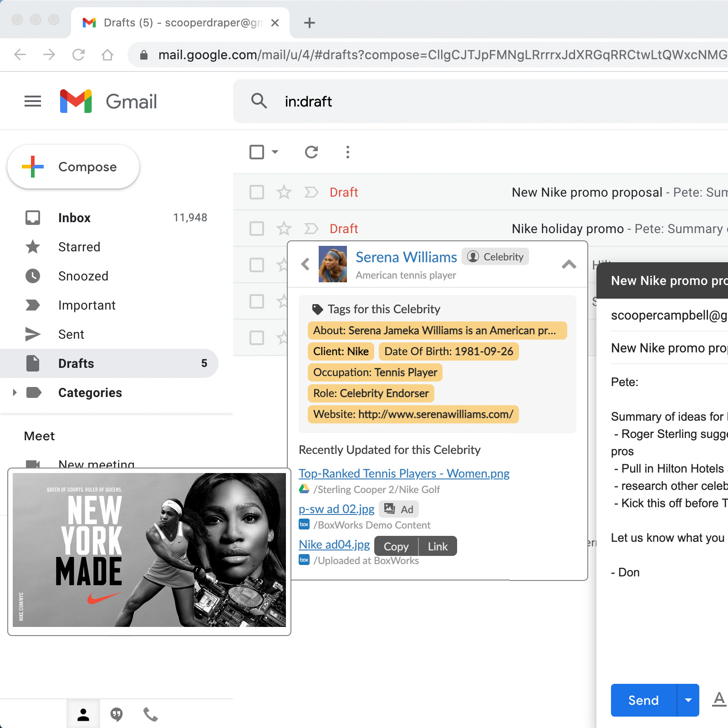Star the New Nike promo proposal draft
728x728 pixels.
(284, 192)
